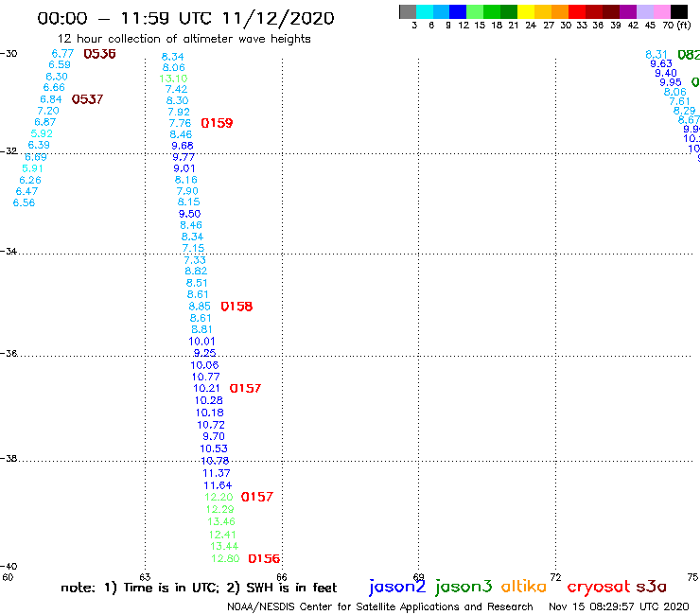Viewport: 700px width, 615px height.
Task: Select the red time label 0158
Action: click(236, 307)
